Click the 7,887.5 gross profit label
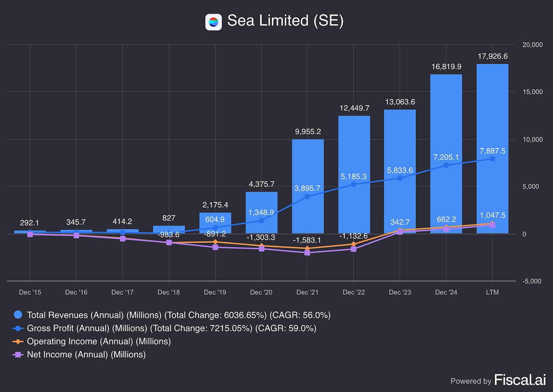Image resolution: width=553 pixels, height=392 pixels. coord(492,151)
